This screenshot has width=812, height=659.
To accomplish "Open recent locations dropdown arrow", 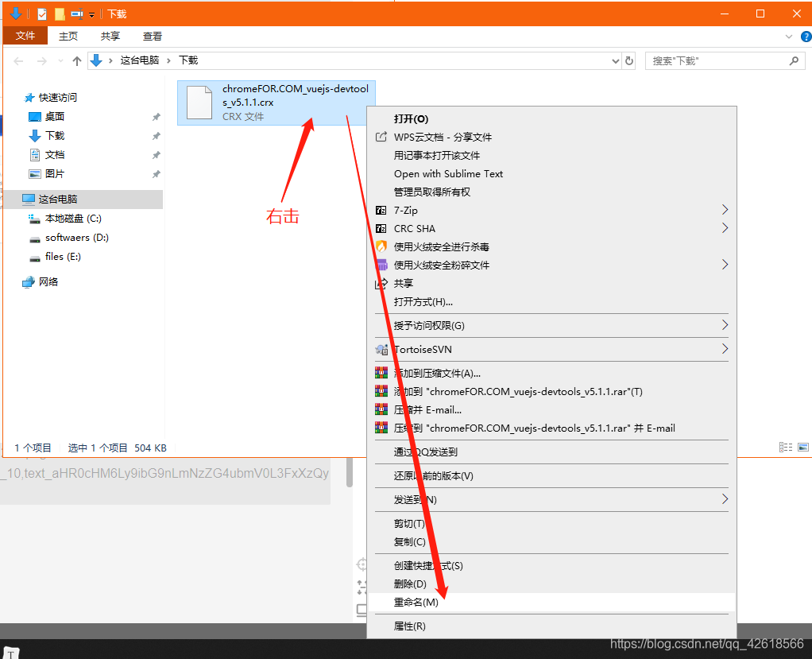I will 60,61.
